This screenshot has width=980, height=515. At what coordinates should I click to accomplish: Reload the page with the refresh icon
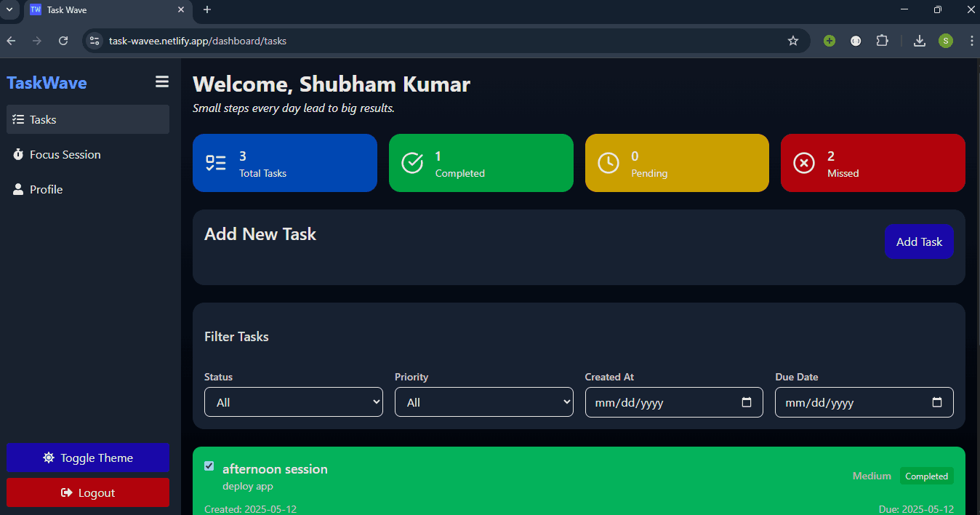(x=63, y=41)
